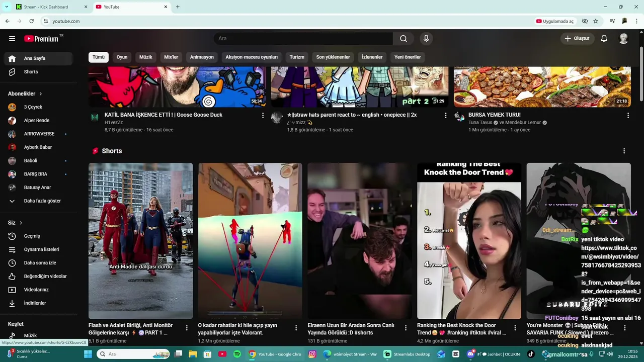Screen dimensions: 644x362
Task: Open the account avatar menu
Action: pyautogui.click(x=623, y=39)
